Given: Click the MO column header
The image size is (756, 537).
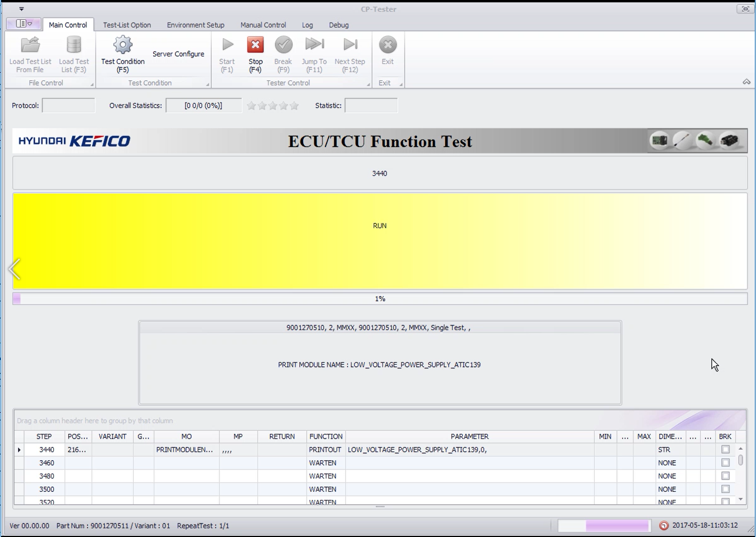Looking at the screenshot, I should click(x=187, y=436).
